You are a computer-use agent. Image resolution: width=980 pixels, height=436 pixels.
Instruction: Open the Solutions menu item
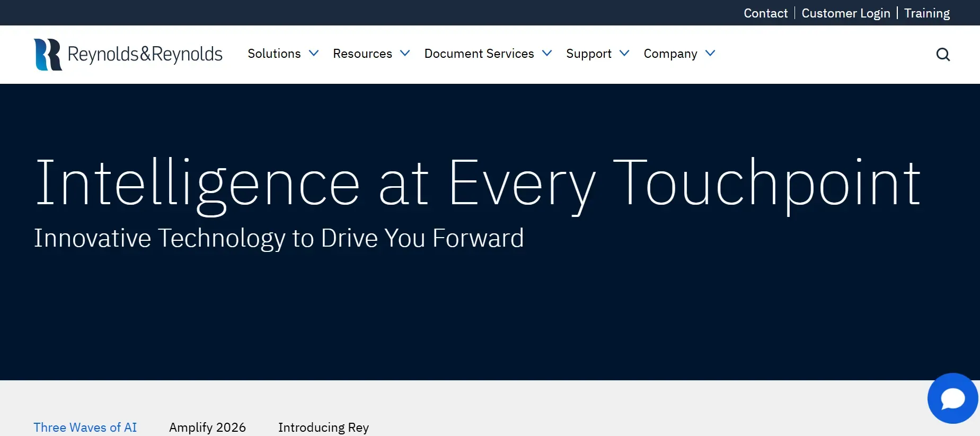click(274, 54)
